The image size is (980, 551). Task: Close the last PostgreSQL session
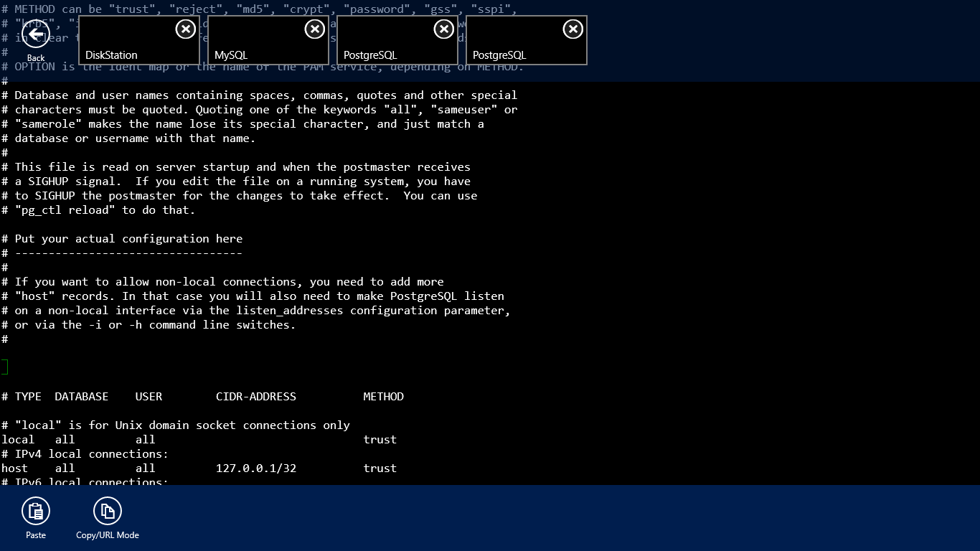(x=573, y=29)
